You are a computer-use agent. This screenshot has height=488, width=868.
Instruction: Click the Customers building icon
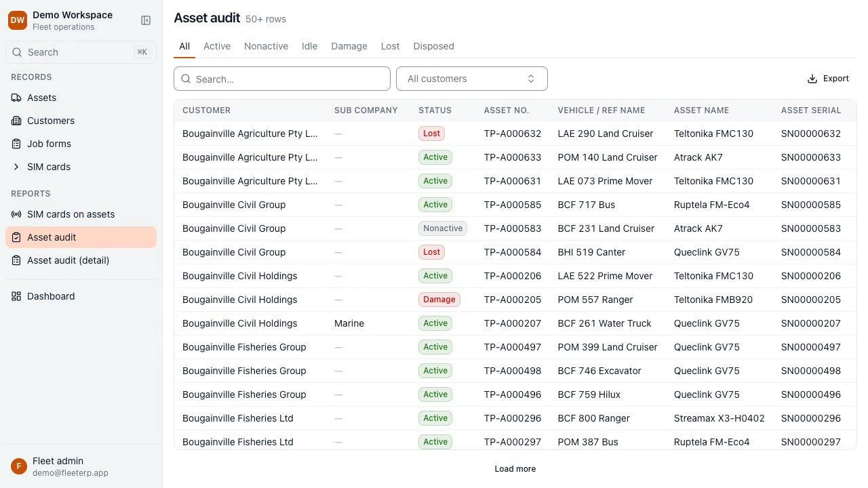click(16, 121)
